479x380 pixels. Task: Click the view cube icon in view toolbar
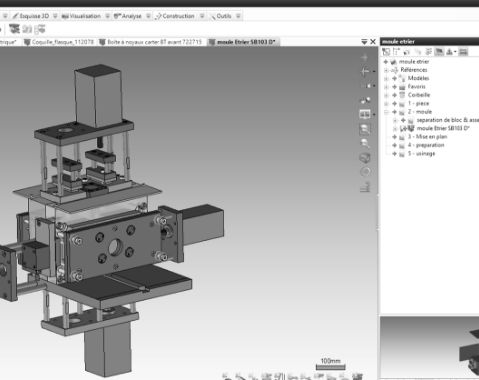pyautogui.click(x=365, y=157)
